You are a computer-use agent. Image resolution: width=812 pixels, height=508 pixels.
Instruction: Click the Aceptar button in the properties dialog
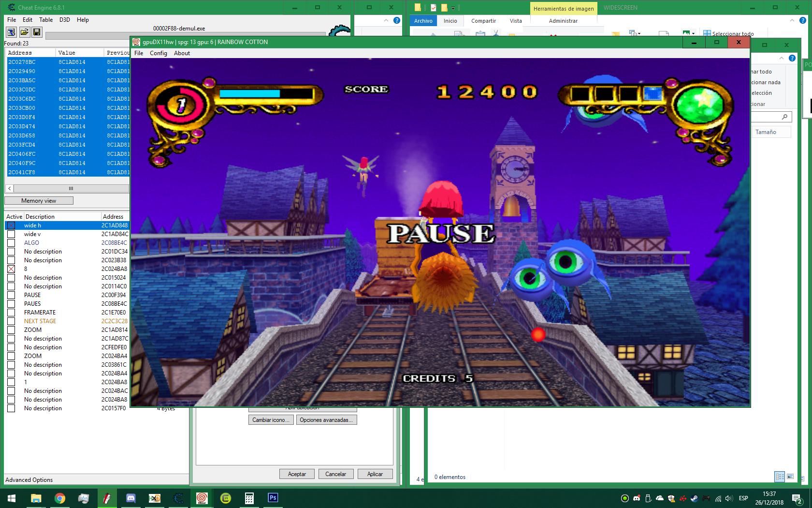(x=297, y=474)
